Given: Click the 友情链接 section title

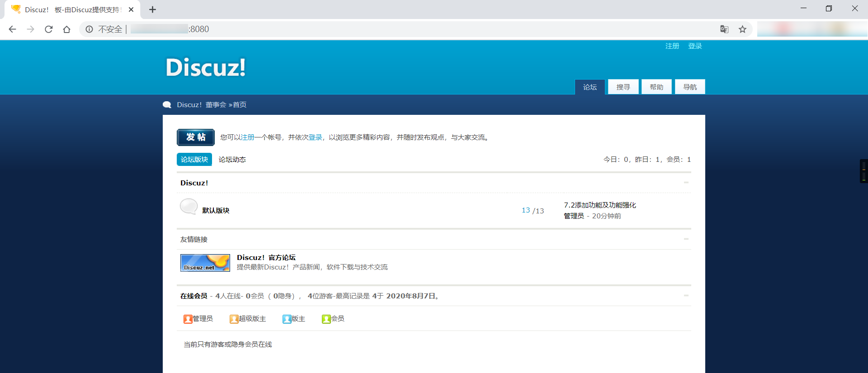Looking at the screenshot, I should click(x=194, y=240).
